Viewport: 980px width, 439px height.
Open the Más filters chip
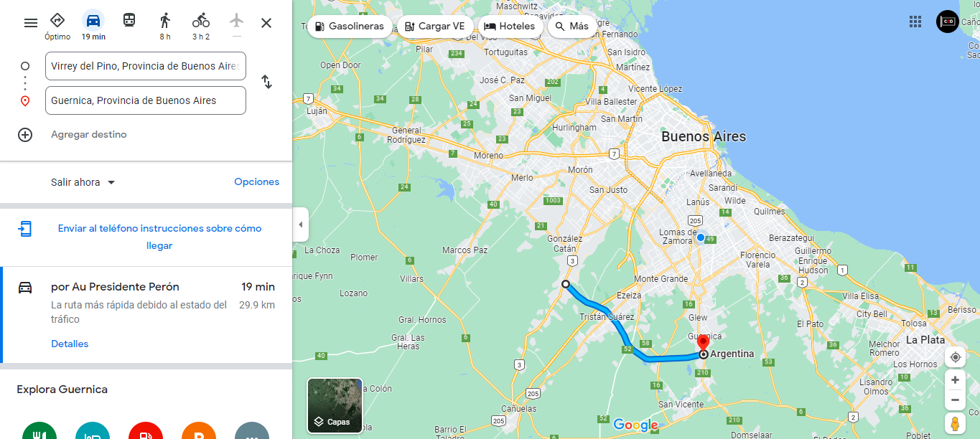(571, 27)
